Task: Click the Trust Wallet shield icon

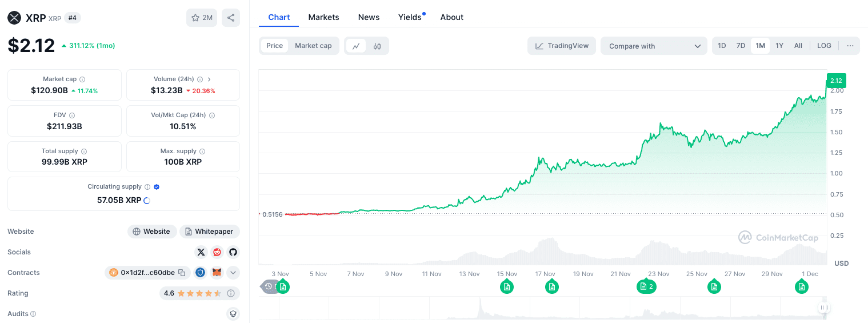Action: click(200, 273)
